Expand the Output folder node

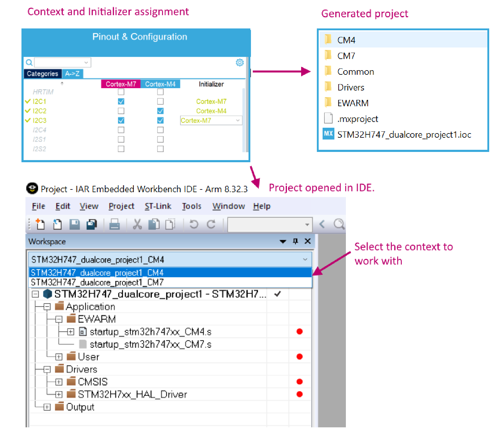click(x=47, y=407)
